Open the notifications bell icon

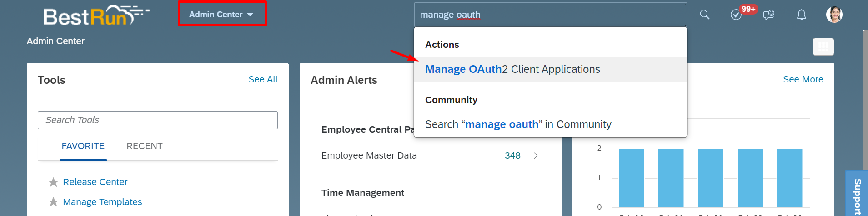point(802,15)
